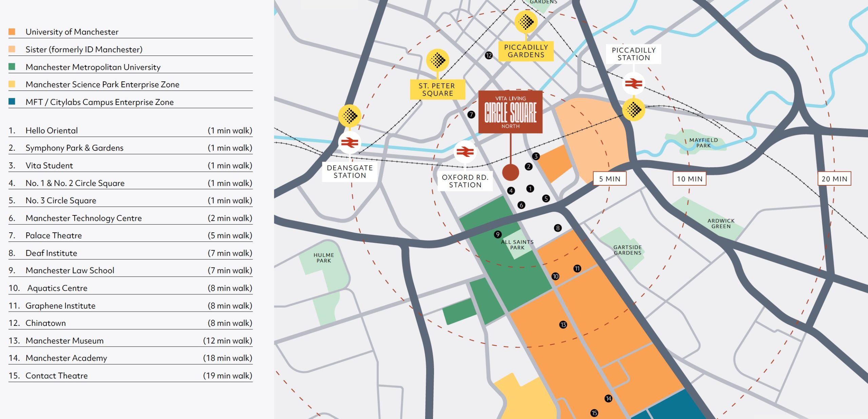The width and height of the screenshot is (868, 419).
Task: Click 'Manchester Museum' list entry
Action: [64, 340]
